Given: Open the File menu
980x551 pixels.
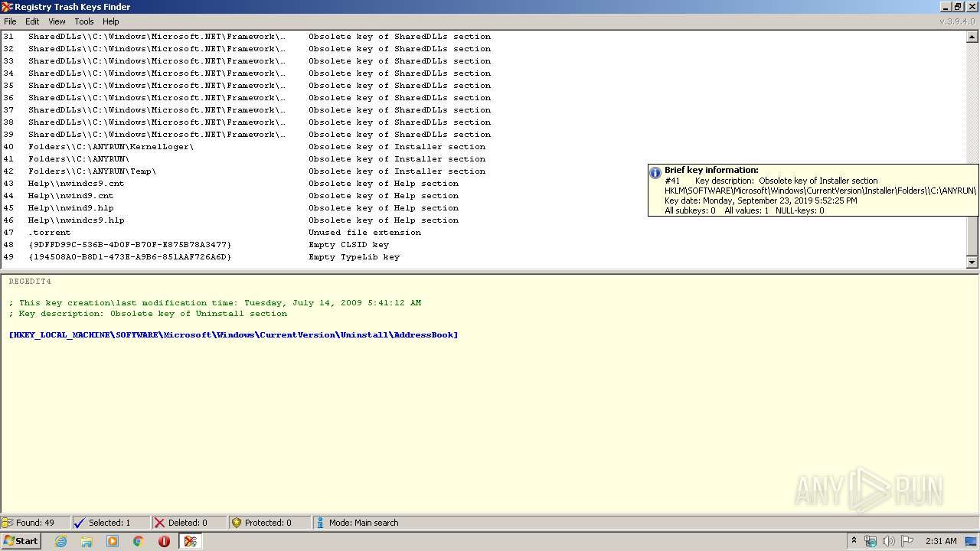Looking at the screenshot, I should 10,21.
